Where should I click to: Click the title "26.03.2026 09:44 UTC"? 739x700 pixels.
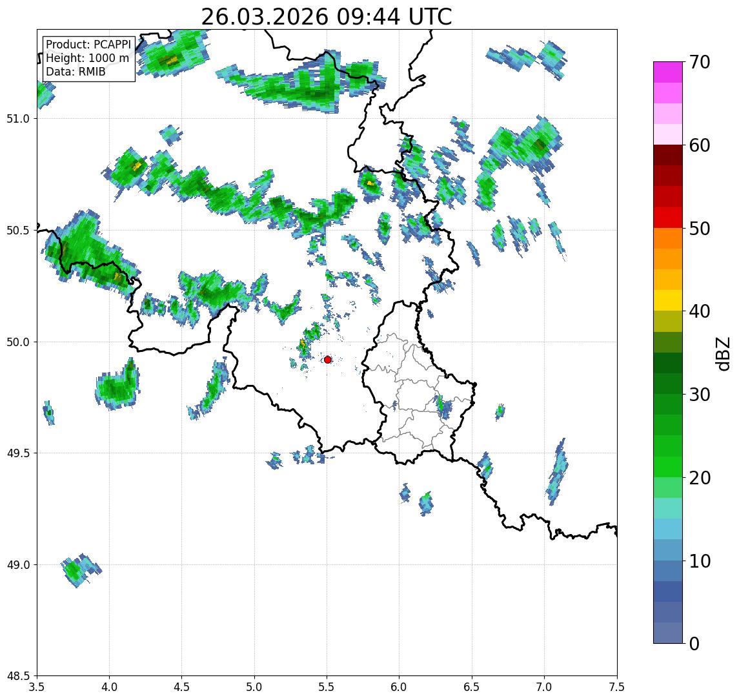[x=327, y=17]
